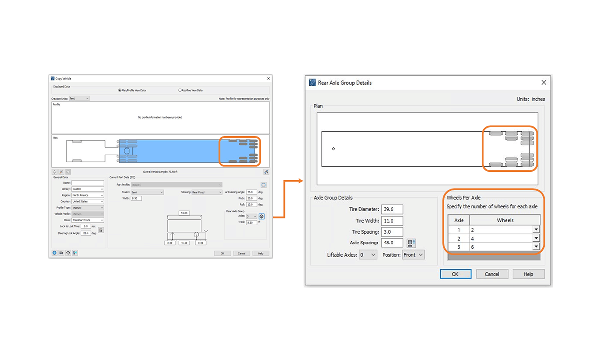Expand the Wheels dropdown for Axle 3
This screenshot has height=364, width=601.
(536, 247)
